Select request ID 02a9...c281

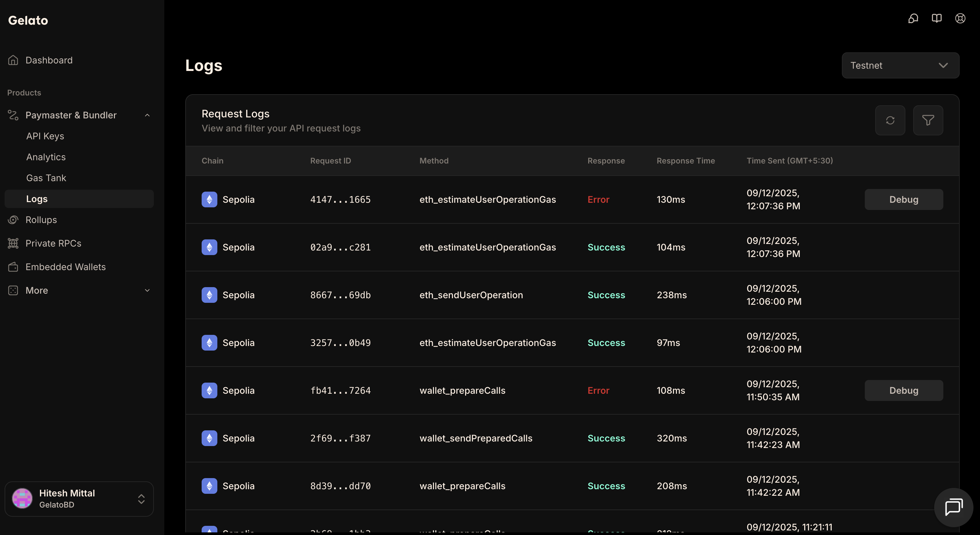coord(340,247)
